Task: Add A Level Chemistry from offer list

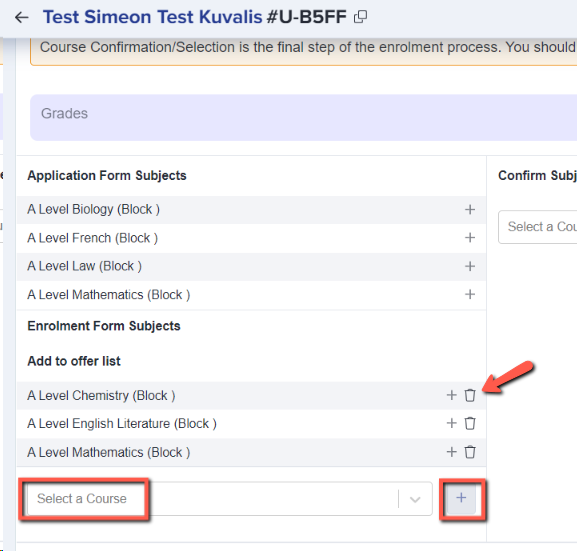Action: (452, 395)
